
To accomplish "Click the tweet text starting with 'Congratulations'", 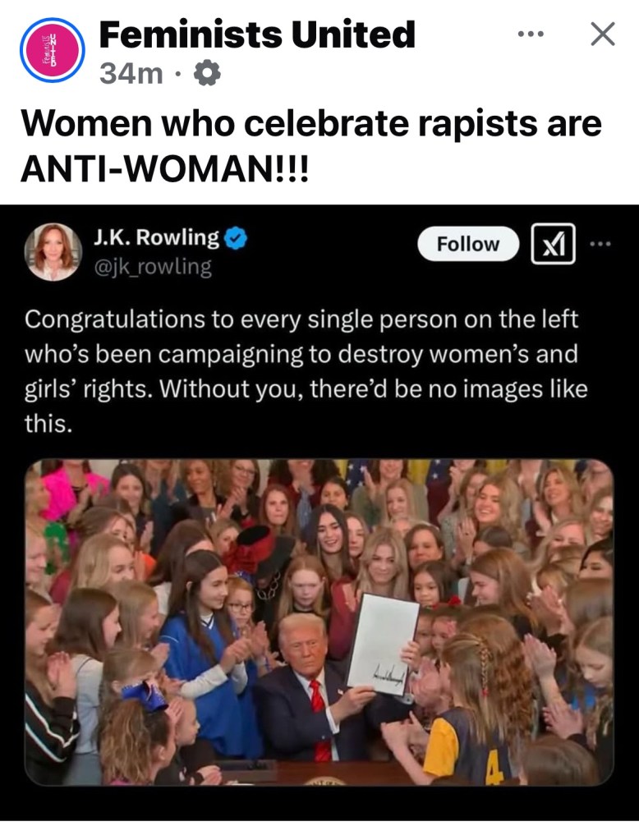I will [306, 370].
